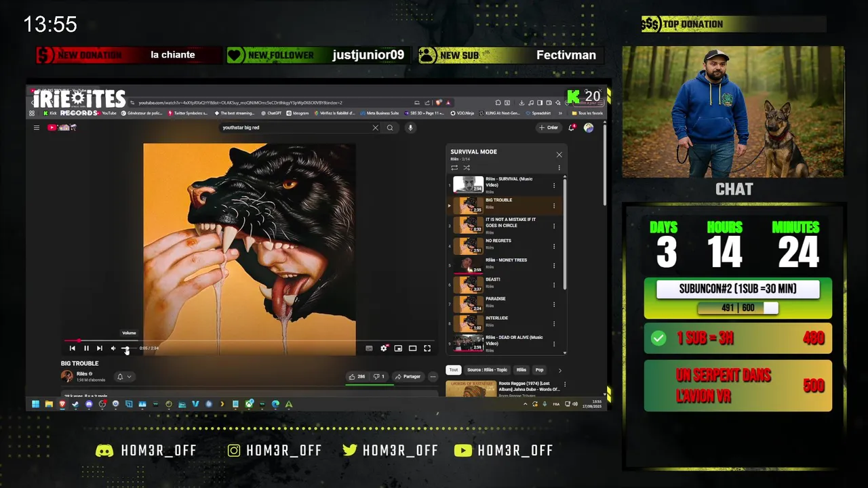Clear the youthstar big red search text
The image size is (868, 488).
375,127
